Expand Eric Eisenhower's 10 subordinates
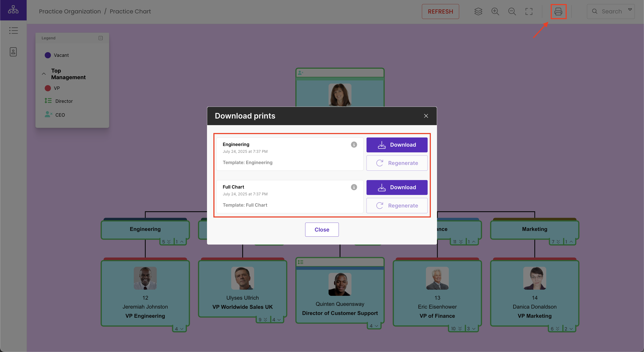This screenshot has width=644, height=352. coord(456,329)
